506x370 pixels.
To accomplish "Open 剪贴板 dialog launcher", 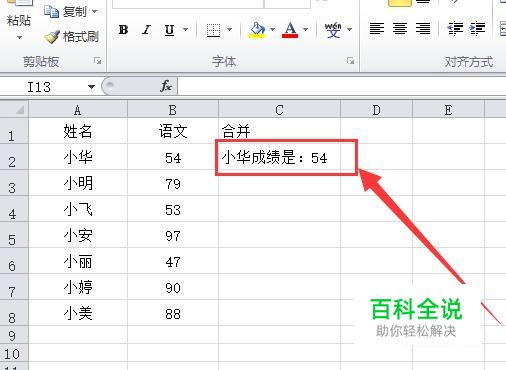I will (x=97, y=61).
